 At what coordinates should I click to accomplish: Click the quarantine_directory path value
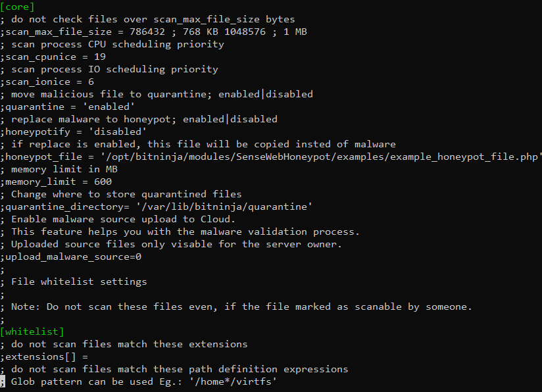(224, 207)
